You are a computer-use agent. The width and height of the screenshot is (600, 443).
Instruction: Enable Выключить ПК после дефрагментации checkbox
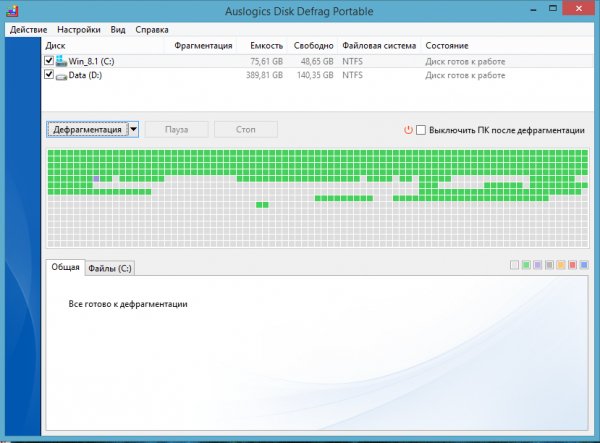point(421,130)
